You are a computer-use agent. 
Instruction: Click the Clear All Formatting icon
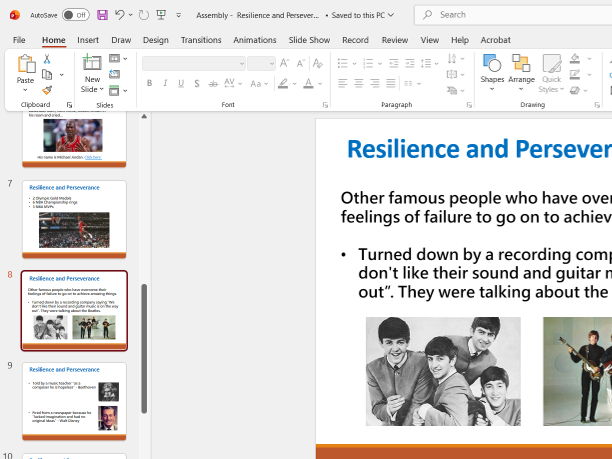(318, 63)
